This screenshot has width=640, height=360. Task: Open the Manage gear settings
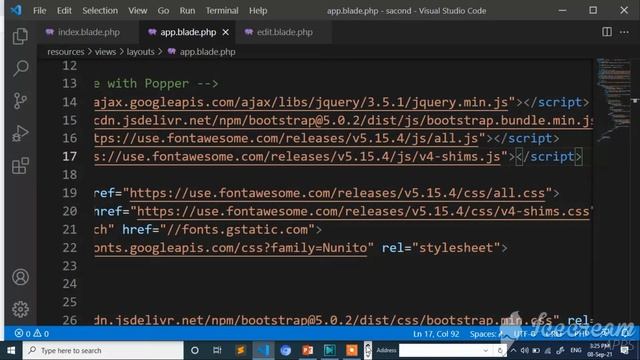click(20, 309)
